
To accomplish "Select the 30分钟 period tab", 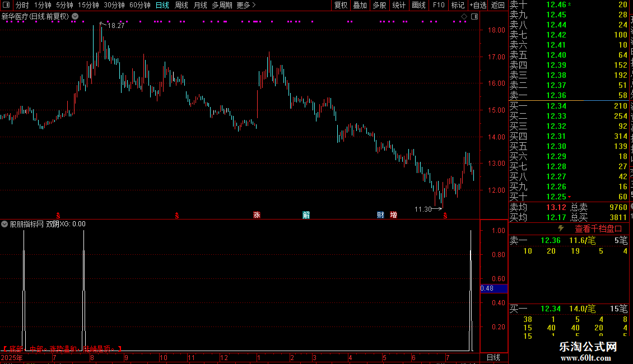I will [x=114, y=5].
